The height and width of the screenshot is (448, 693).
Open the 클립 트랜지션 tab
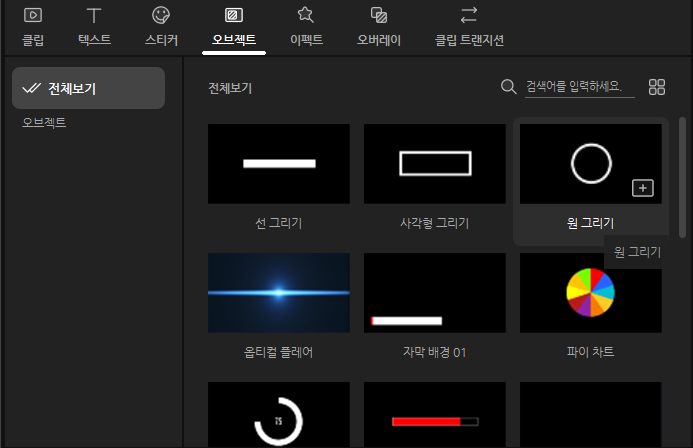click(x=469, y=27)
